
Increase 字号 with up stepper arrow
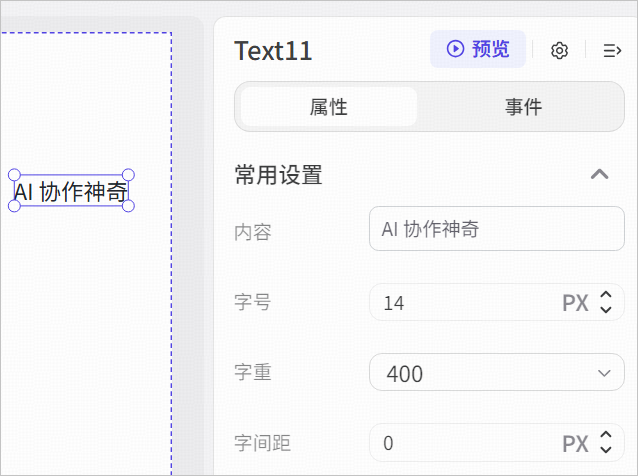coord(606,295)
